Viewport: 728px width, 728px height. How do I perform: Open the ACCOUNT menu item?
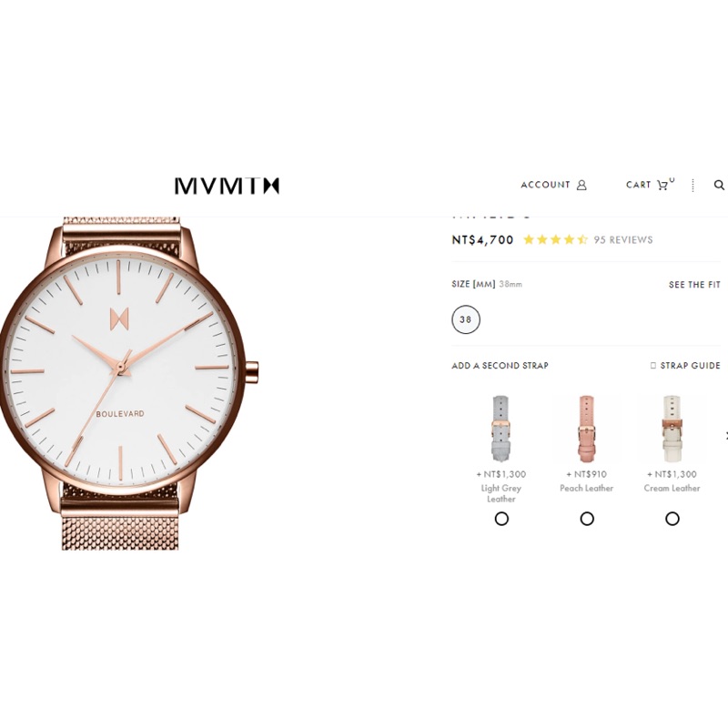click(x=545, y=185)
